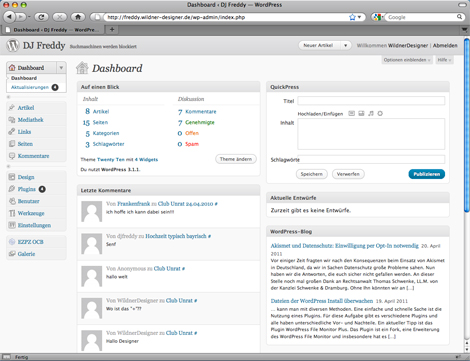Click QuickPress add video icon

pyautogui.click(x=361, y=114)
